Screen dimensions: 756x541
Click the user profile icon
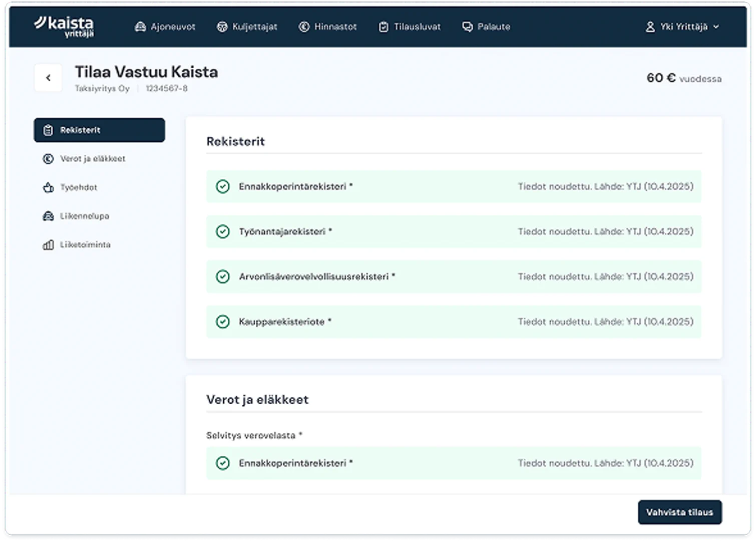point(650,27)
